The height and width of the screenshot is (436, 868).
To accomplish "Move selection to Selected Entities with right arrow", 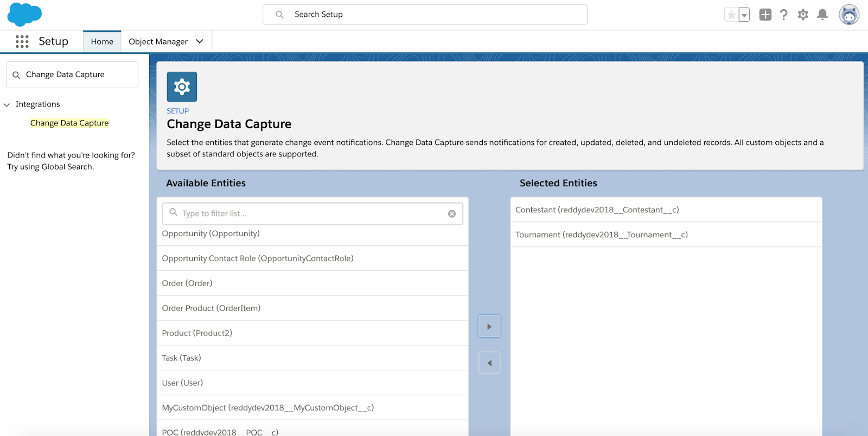I will point(489,326).
